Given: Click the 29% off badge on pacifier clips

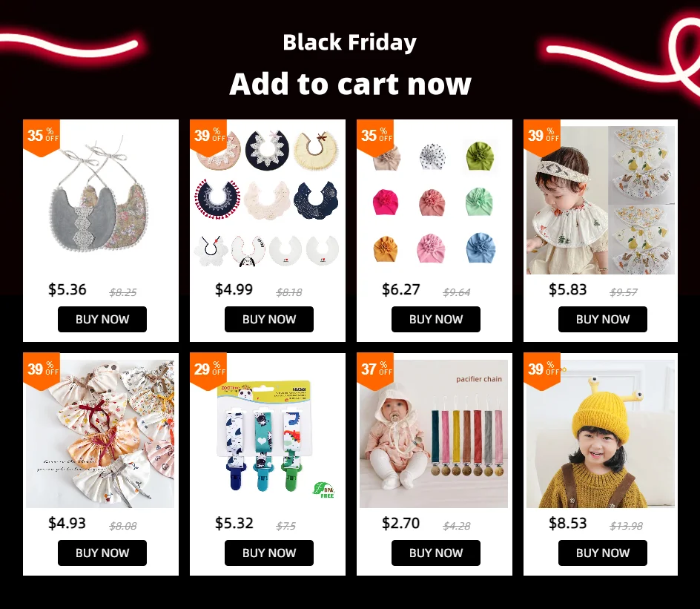Looking at the screenshot, I should (x=208, y=371).
